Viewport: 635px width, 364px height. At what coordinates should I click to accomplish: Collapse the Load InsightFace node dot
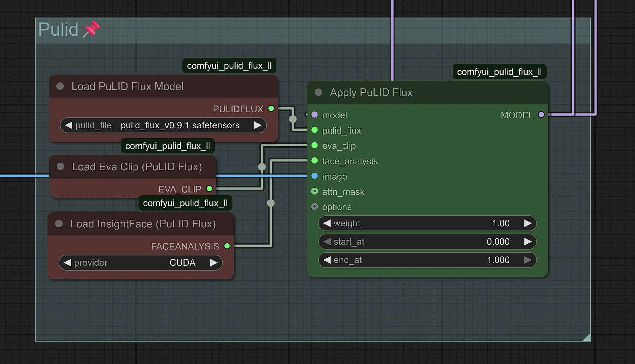tap(59, 224)
